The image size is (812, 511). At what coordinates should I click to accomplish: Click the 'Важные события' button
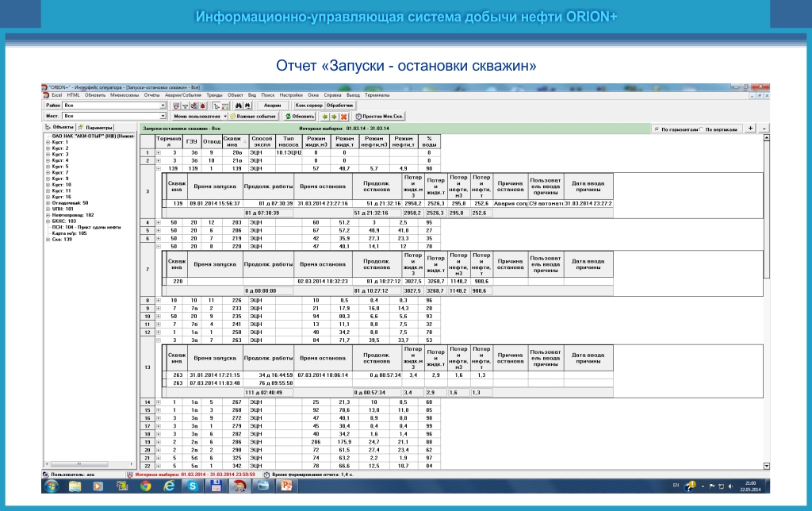[x=253, y=117]
